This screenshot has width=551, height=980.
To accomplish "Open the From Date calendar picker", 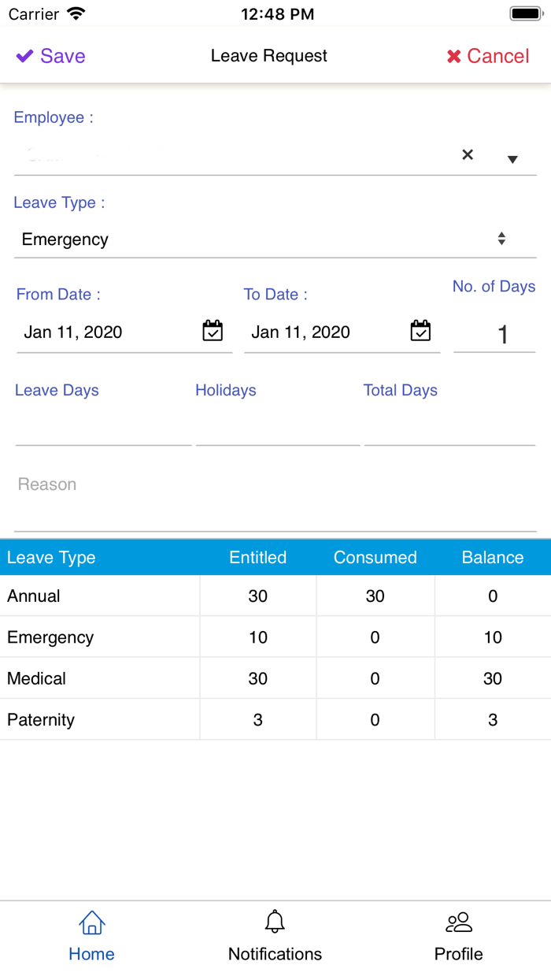I will tap(212, 332).
